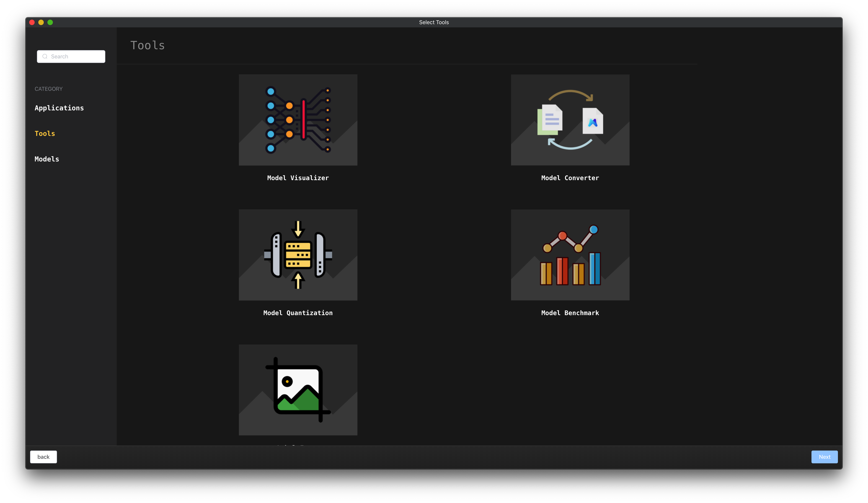The width and height of the screenshot is (868, 503).
Task: Select the image crop tool thumbnail
Action: pyautogui.click(x=298, y=390)
